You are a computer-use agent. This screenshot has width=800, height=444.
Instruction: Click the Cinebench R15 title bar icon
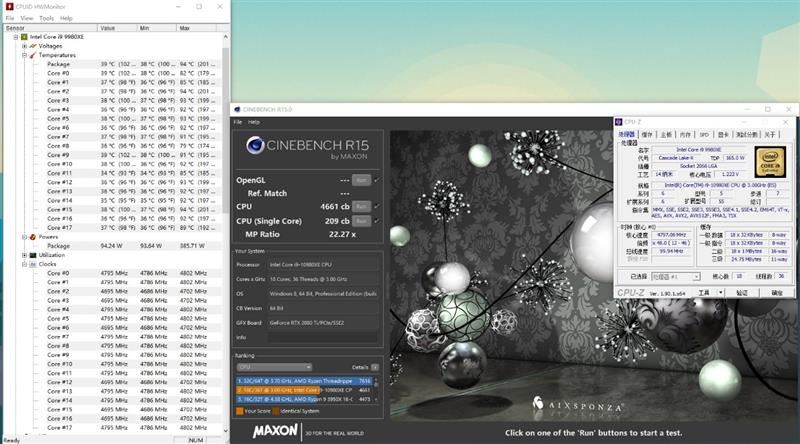coord(237,110)
